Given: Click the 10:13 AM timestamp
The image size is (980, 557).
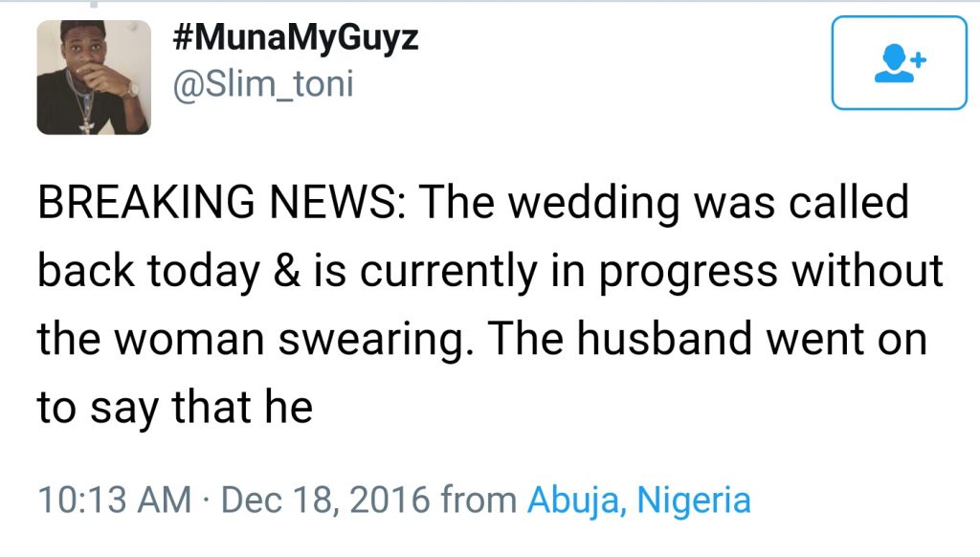Looking at the screenshot, I should click(x=113, y=500).
